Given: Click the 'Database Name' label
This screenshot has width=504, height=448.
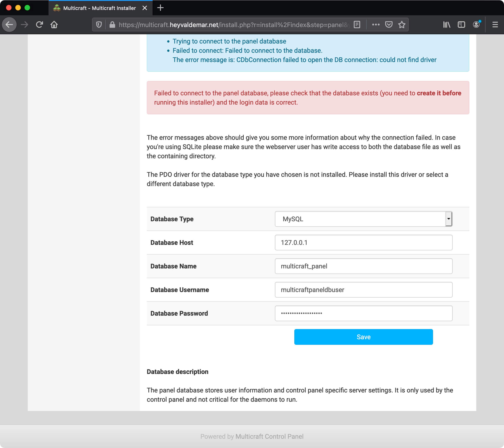Looking at the screenshot, I should (173, 266).
